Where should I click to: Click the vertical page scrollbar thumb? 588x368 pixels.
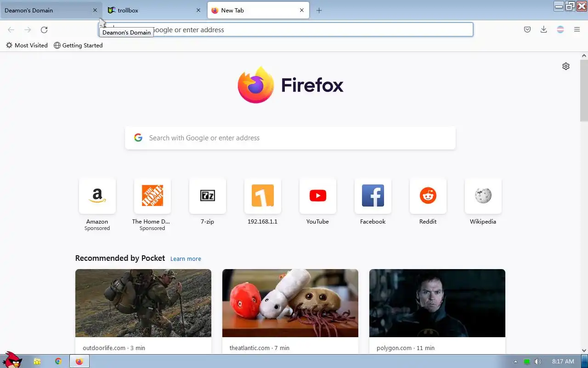coord(584,90)
